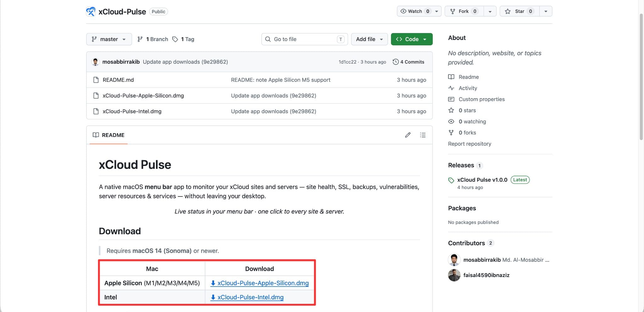644x312 pixels.
Task: Open the fork options dropdown arrow
Action: [x=490, y=11]
